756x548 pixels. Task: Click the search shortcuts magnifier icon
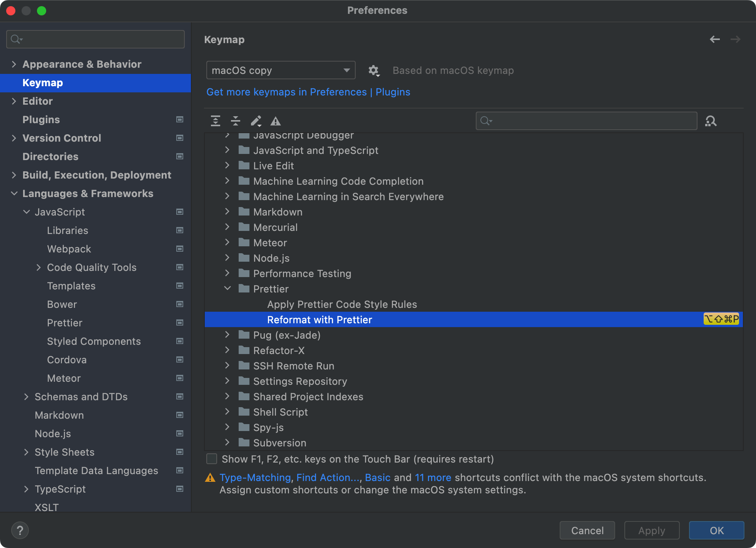pyautogui.click(x=713, y=121)
